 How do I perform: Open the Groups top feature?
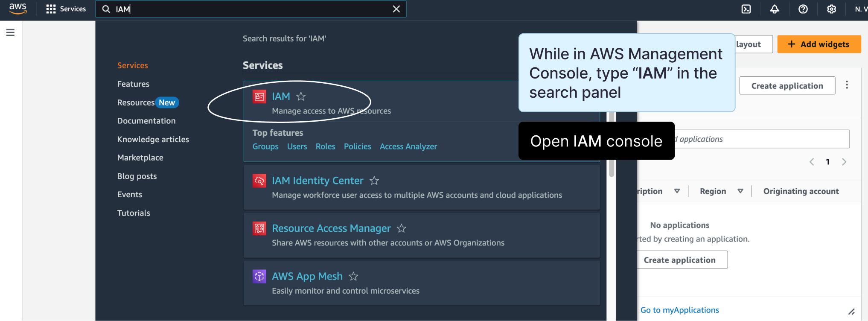[265, 146]
